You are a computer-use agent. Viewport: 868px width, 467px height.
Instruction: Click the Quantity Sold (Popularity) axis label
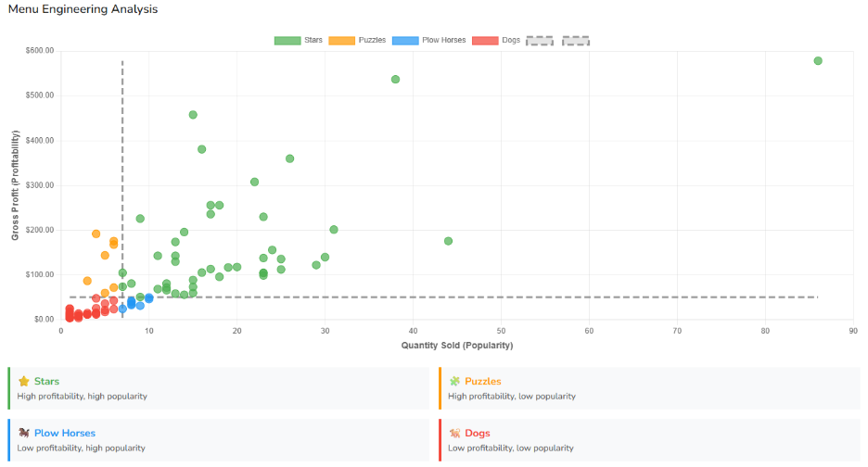point(456,346)
